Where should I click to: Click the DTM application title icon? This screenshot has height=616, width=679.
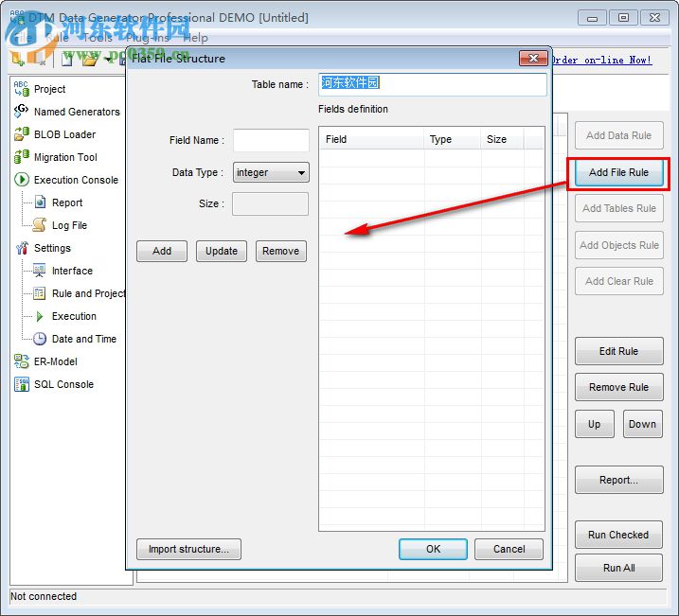[17, 17]
